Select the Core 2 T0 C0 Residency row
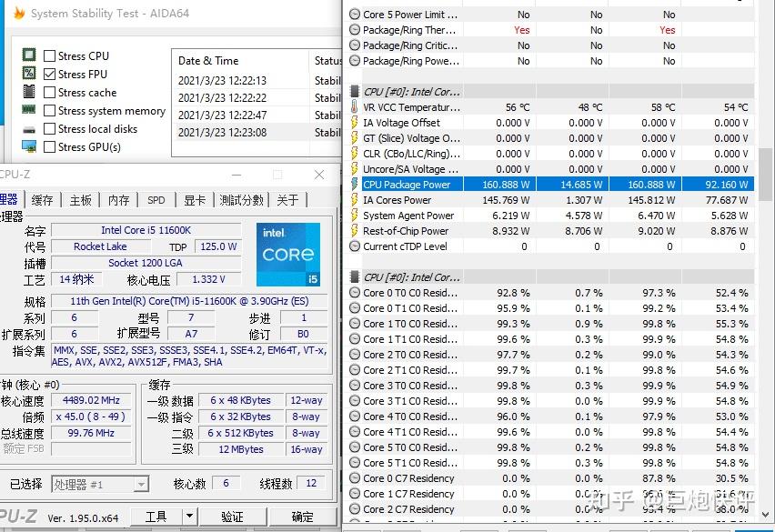Viewport: 775px width, 532px height. click(x=551, y=355)
